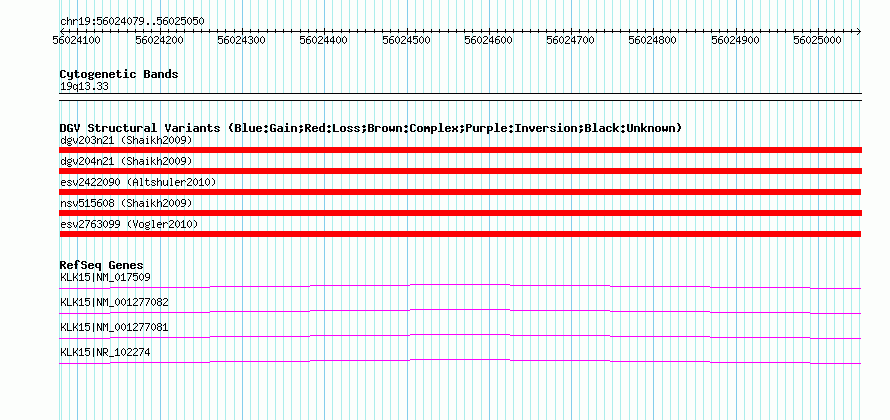The height and width of the screenshot is (420, 890).
Task: Click the red bar under esv2422090
Action: (x=460, y=192)
